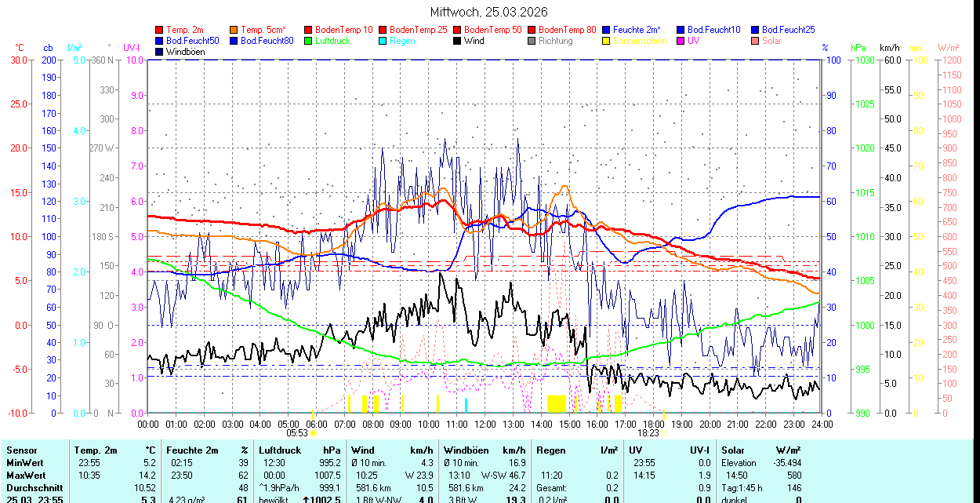Click the orange Temp. 5cm legend swatch
The height and width of the screenshot is (503, 980).
pos(234,30)
